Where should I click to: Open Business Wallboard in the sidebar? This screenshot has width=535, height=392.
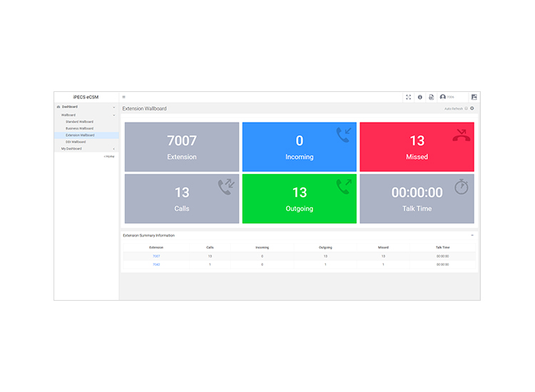[79, 128]
